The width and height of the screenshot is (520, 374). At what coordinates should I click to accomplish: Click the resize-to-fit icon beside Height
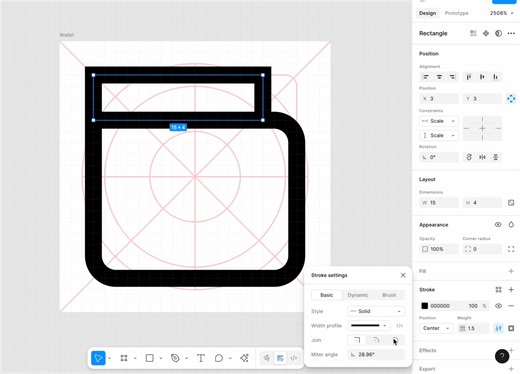[x=511, y=203]
